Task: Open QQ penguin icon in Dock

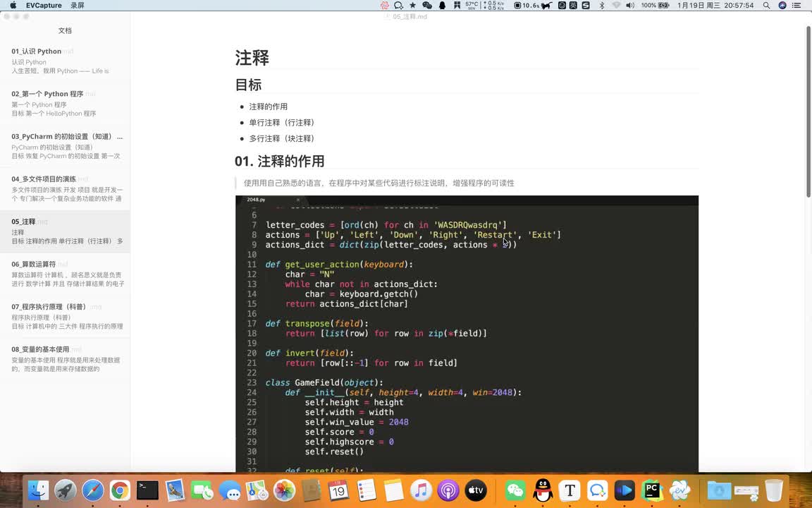Action: point(543,490)
